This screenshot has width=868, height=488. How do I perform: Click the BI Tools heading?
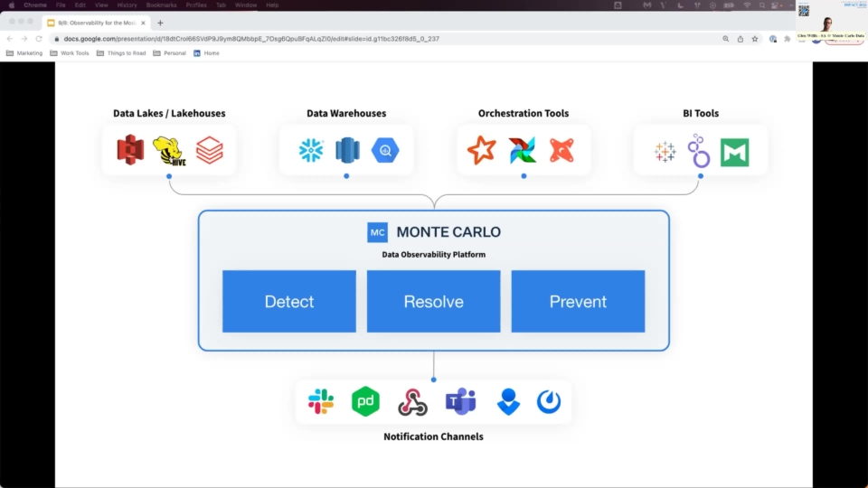click(701, 114)
